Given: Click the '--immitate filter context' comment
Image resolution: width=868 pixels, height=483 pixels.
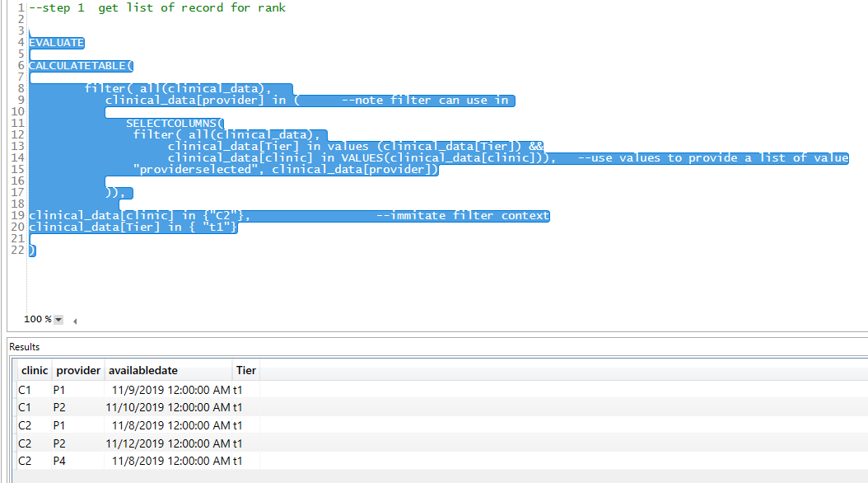Looking at the screenshot, I should 463,215.
